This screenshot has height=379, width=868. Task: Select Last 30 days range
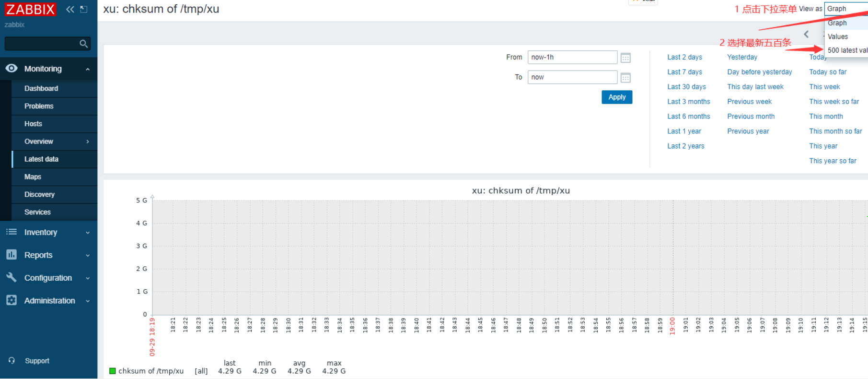[x=686, y=87]
